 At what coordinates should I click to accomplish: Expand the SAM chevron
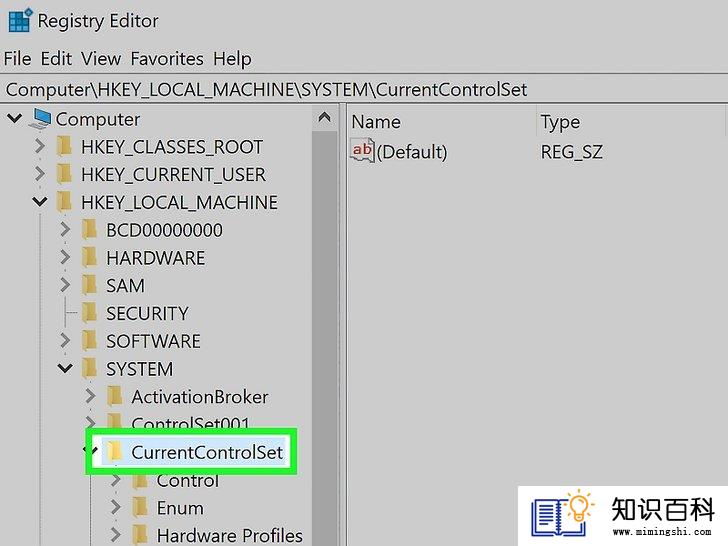(x=65, y=285)
